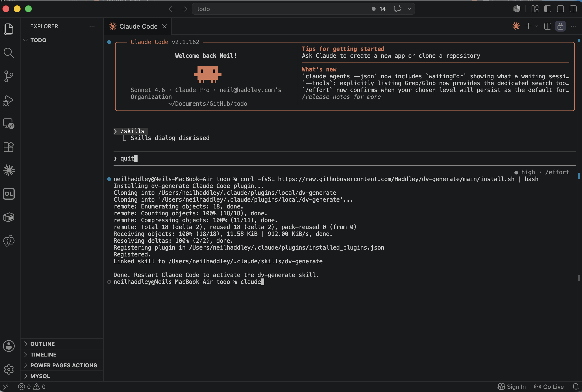Viewport: 582px width, 392px height.
Task: Open the Accounts menu icon
Action: click(x=9, y=346)
